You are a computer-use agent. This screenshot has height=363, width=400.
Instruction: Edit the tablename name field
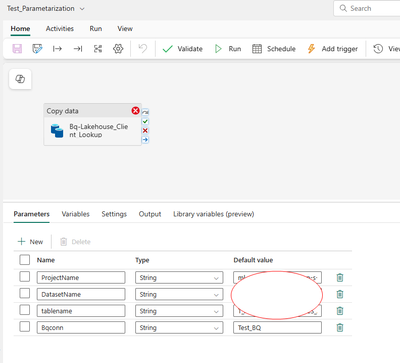81,311
